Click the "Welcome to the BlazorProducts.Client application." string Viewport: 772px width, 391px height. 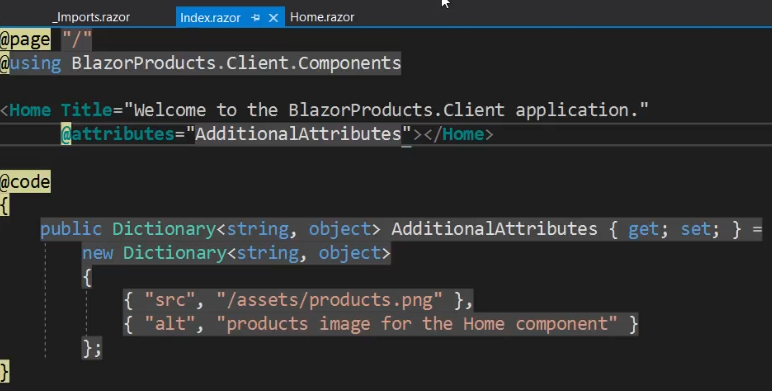click(386, 110)
